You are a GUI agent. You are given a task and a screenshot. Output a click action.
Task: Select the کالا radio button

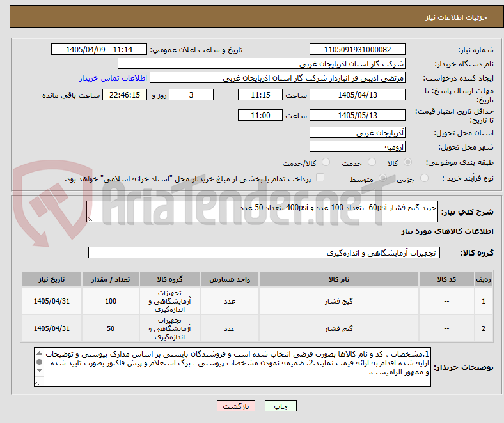click(407, 162)
